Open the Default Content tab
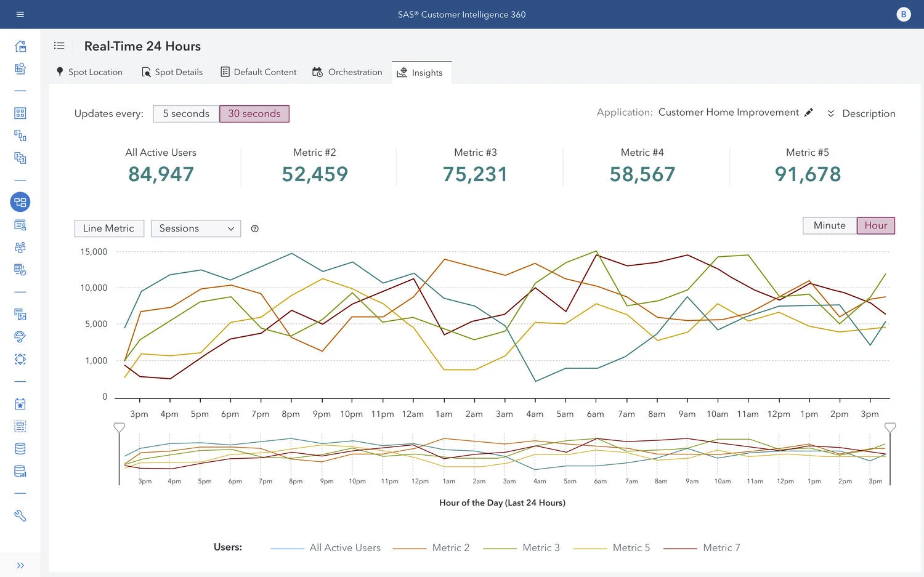The height and width of the screenshot is (577, 924). point(259,72)
